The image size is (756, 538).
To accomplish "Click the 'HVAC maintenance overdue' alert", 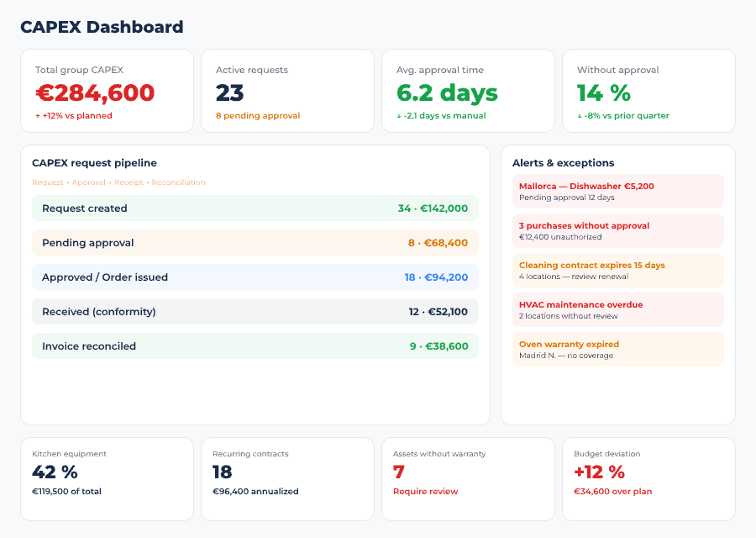I will 617,309.
